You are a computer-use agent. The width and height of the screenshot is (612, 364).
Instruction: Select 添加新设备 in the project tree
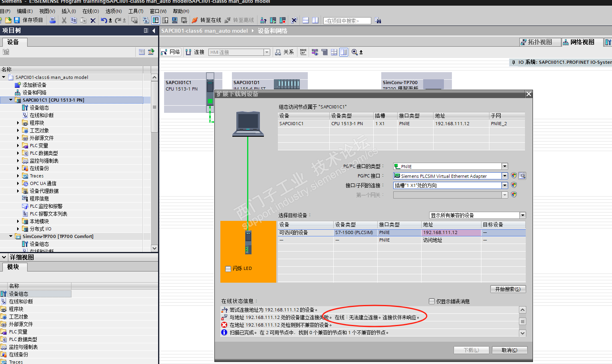click(x=34, y=85)
